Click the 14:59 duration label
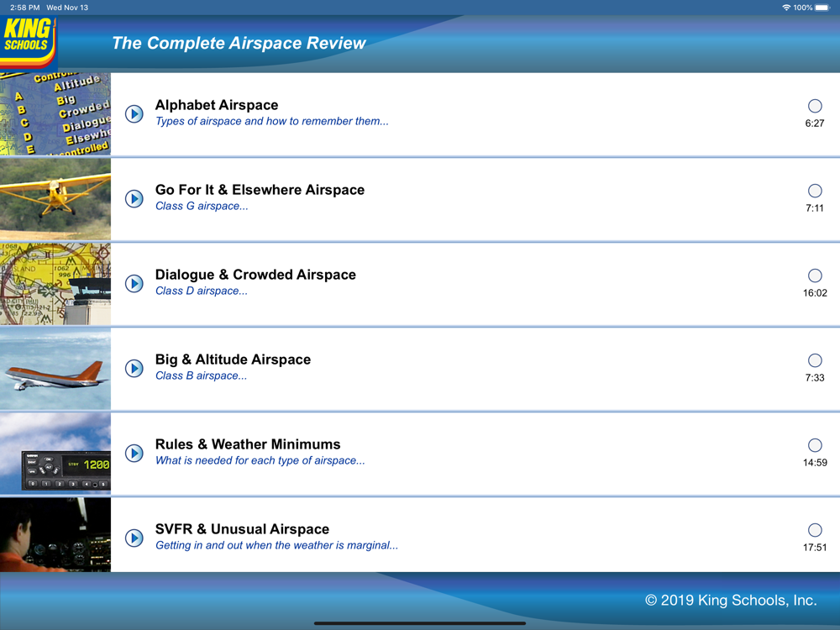 [x=815, y=462]
